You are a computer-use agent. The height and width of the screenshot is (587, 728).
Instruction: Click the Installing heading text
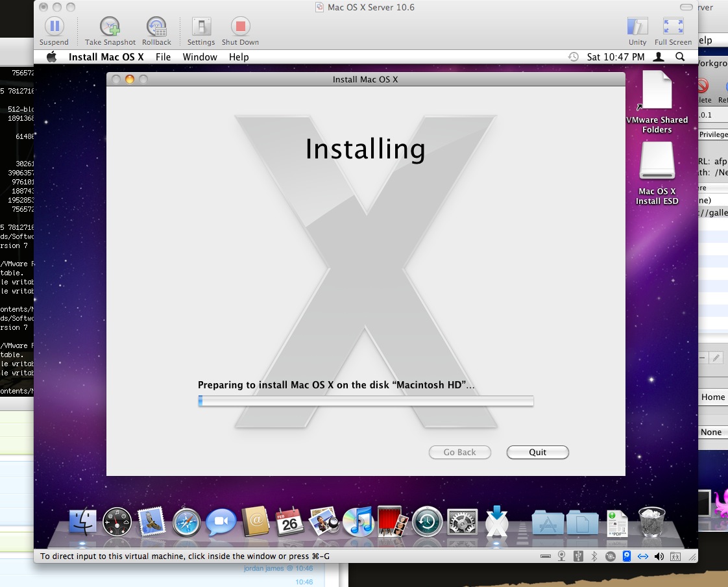(x=365, y=149)
